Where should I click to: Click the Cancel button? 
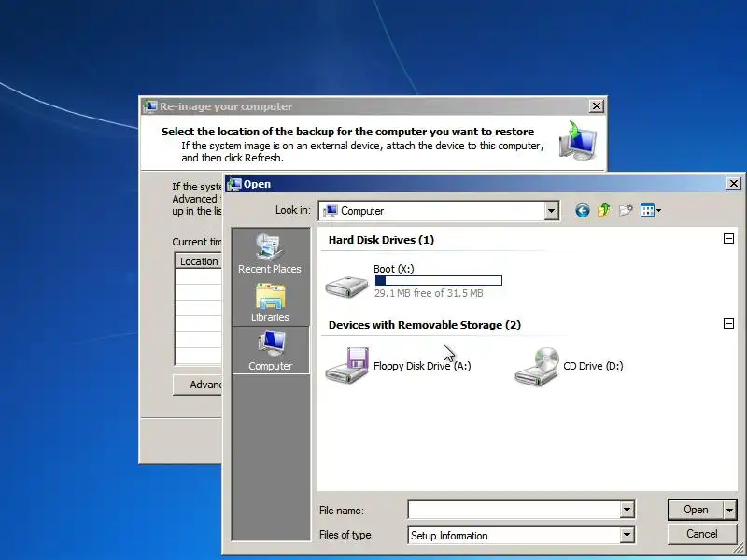[x=702, y=534]
